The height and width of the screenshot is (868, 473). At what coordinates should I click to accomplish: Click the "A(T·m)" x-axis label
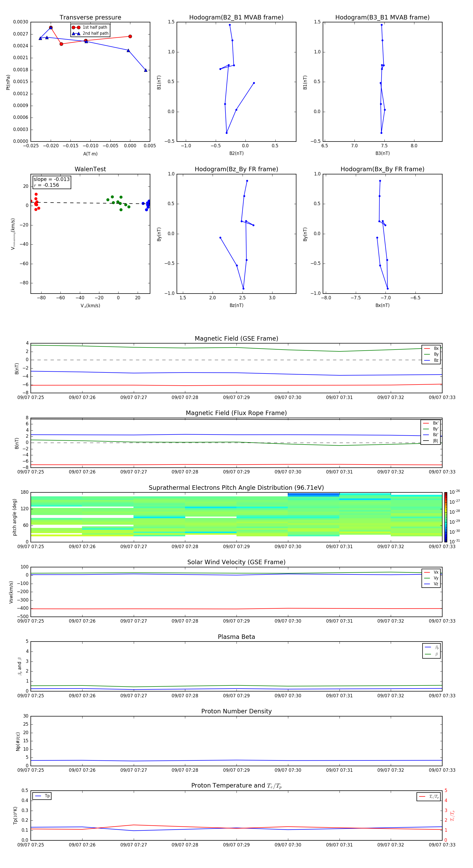[x=90, y=154]
